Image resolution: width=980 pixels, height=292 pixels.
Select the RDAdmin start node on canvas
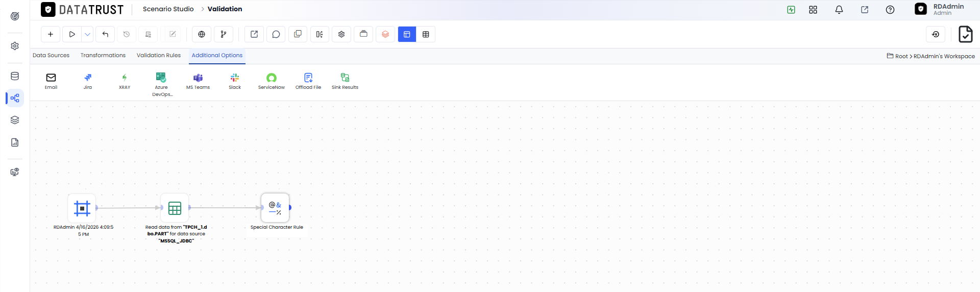pos(82,208)
